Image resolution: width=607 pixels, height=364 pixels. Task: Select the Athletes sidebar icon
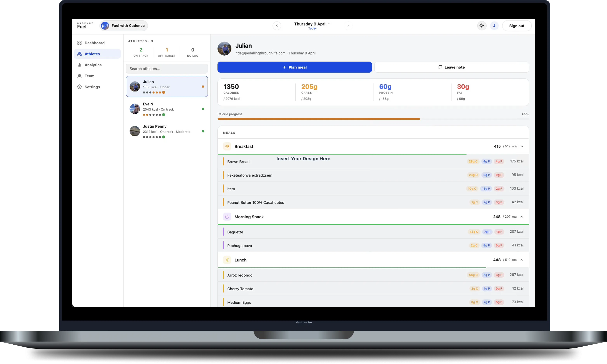(79, 54)
